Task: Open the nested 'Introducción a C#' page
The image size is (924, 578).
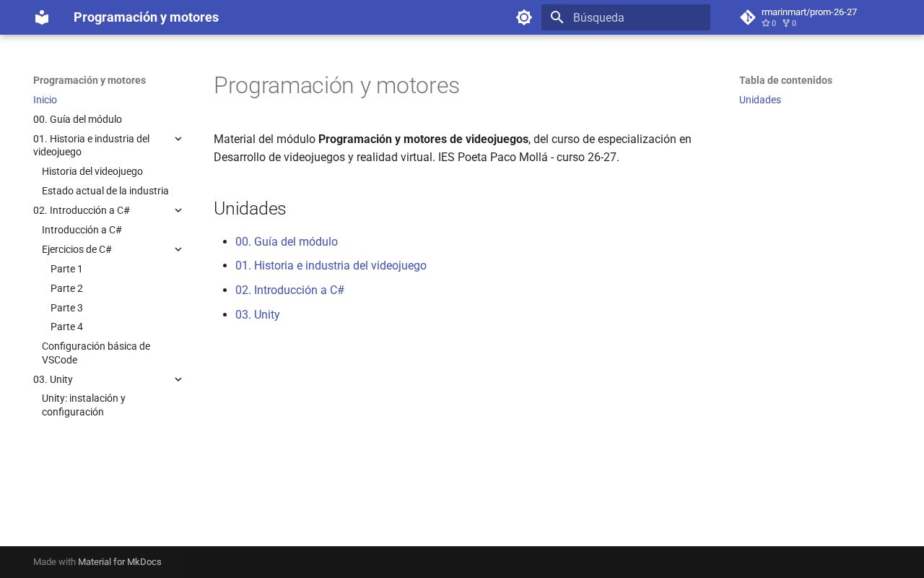Action: coord(82,230)
